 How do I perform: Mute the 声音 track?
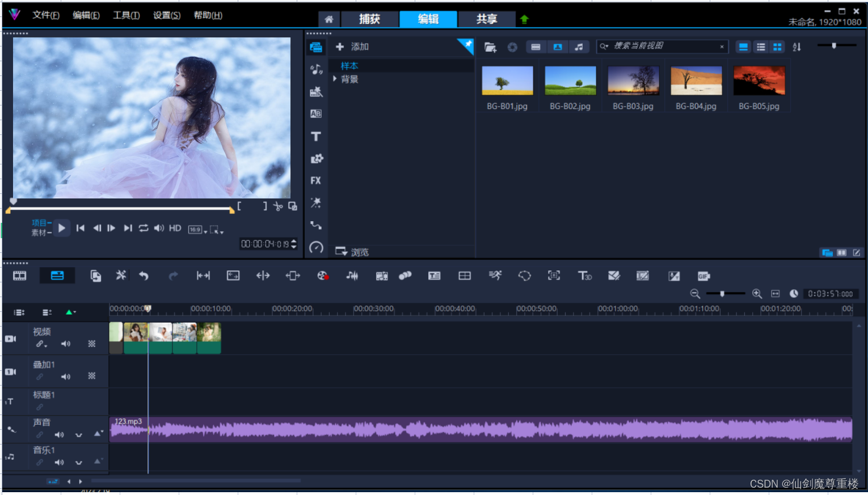tap(59, 435)
